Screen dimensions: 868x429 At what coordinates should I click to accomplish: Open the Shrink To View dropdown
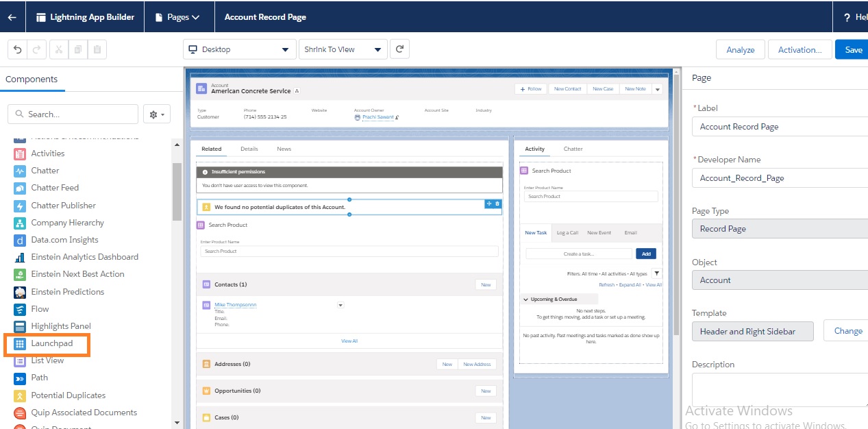343,49
